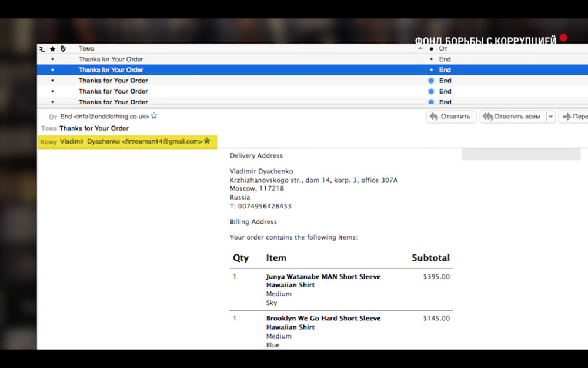This screenshot has width=588, height=368.
Task: Click the Subtotal table header
Action: click(430, 258)
